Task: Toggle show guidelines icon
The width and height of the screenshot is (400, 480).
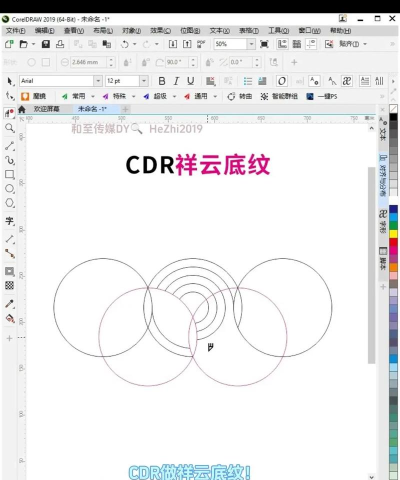Action: point(311,44)
